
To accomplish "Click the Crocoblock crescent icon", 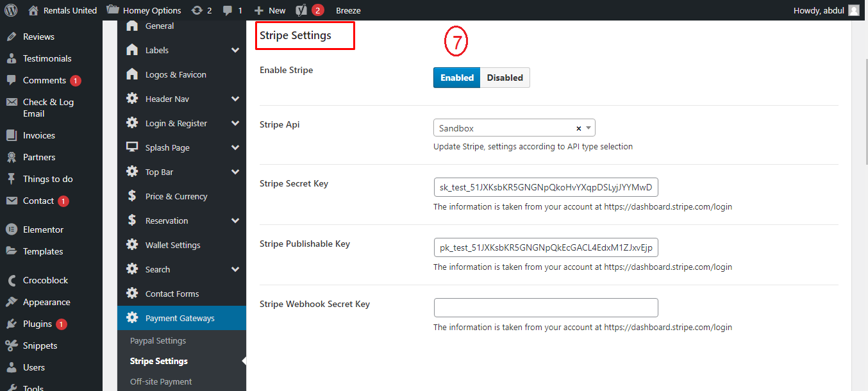I will 12,280.
